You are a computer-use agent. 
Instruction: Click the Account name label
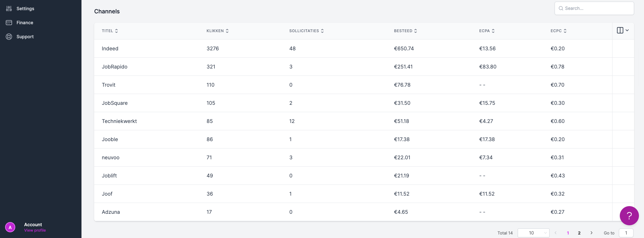click(33, 225)
